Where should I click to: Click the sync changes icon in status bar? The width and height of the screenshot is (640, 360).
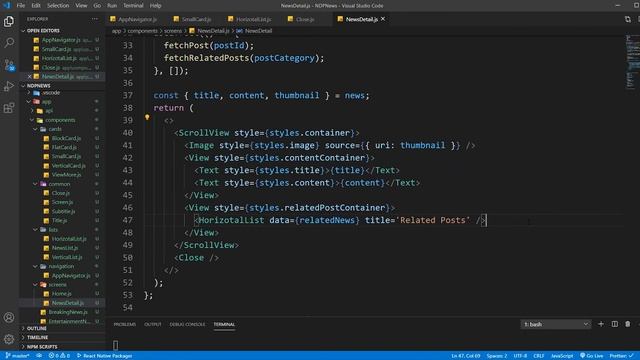click(x=39, y=356)
